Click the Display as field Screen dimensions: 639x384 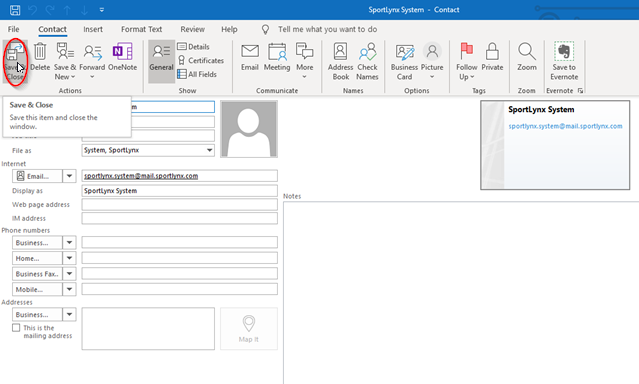[x=179, y=190]
